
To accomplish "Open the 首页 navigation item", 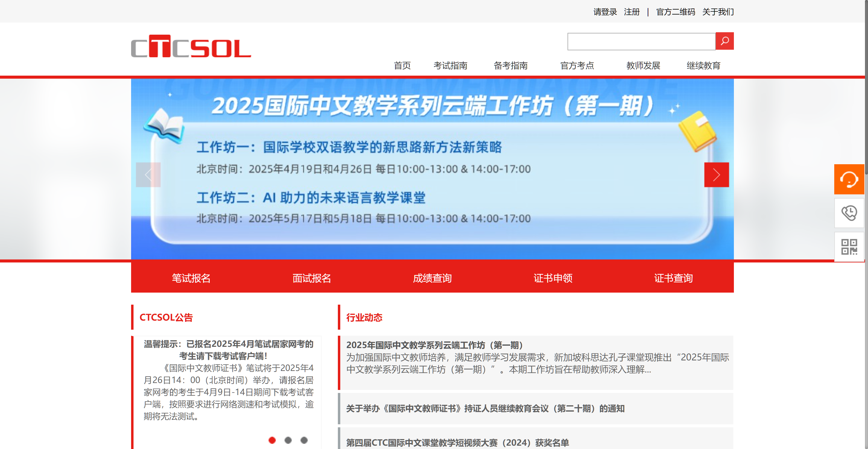I will pyautogui.click(x=402, y=65).
